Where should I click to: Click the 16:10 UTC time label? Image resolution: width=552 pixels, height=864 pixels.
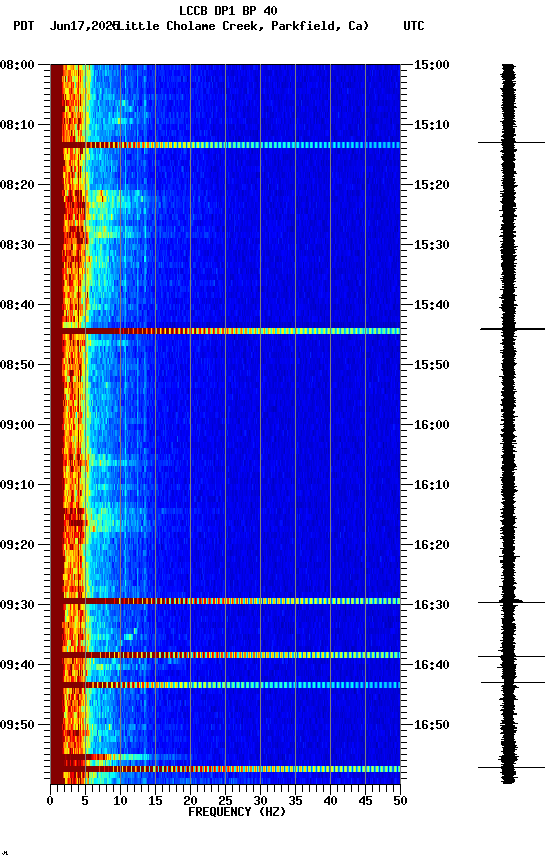432,485
